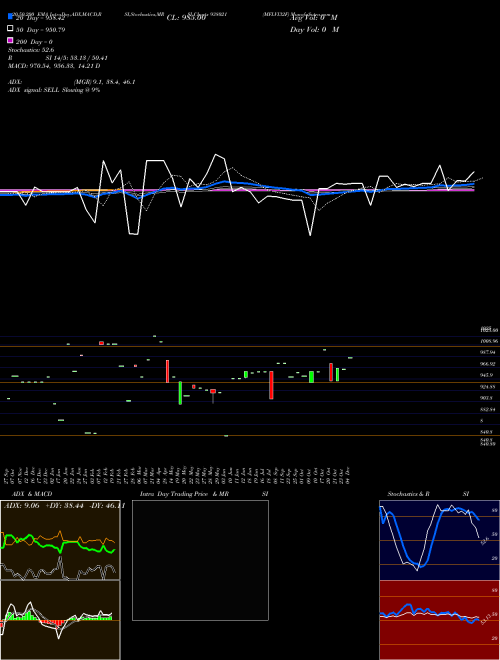
Task: Click the CL closing price value
Action: click(186, 18)
